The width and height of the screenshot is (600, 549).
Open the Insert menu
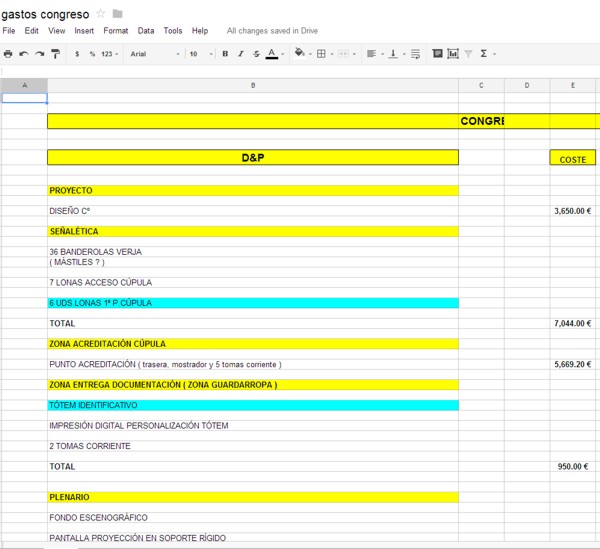click(84, 31)
